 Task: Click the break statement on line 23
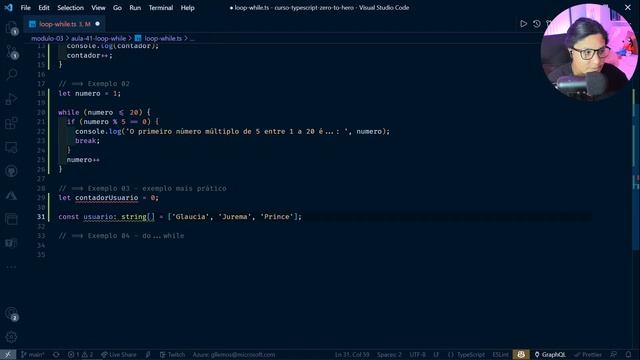(85, 141)
